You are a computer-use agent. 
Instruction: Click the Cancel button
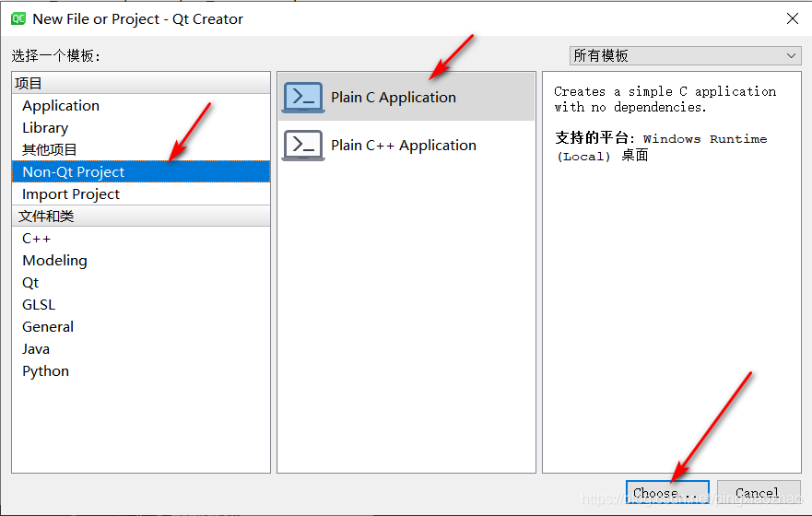point(759,493)
